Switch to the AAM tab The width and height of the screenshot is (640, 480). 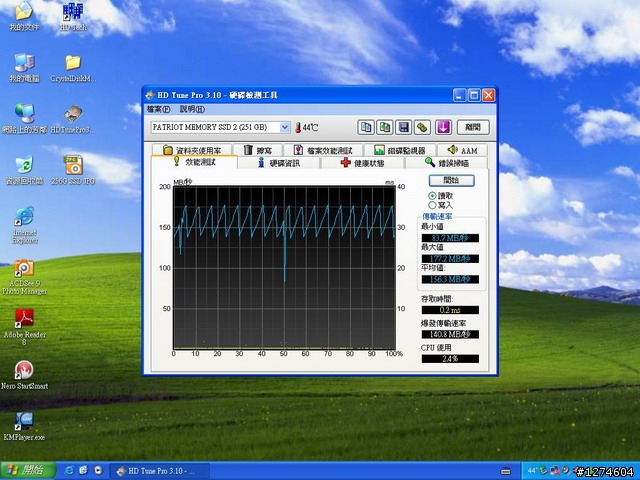coord(462,150)
